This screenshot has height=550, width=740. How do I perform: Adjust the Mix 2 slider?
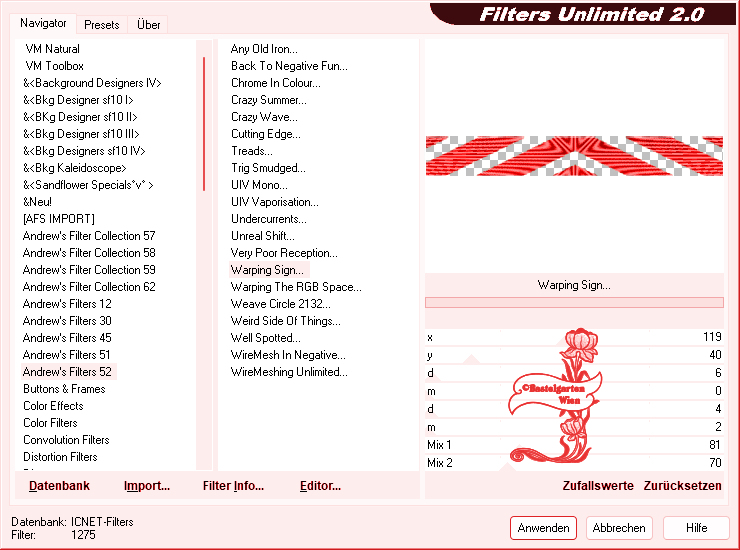pyautogui.click(x=574, y=463)
